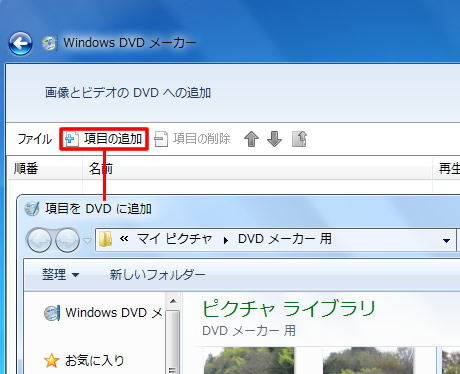Image resolution: width=460 pixels, height=374 pixels.
Task: Click the ピクチャ ライブラリ library heading
Action: pos(289,308)
